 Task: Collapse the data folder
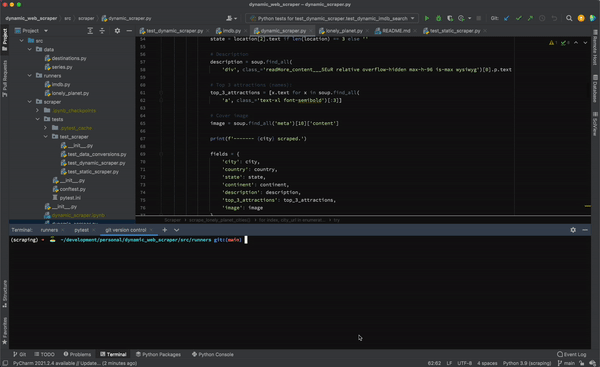[x=30, y=49]
